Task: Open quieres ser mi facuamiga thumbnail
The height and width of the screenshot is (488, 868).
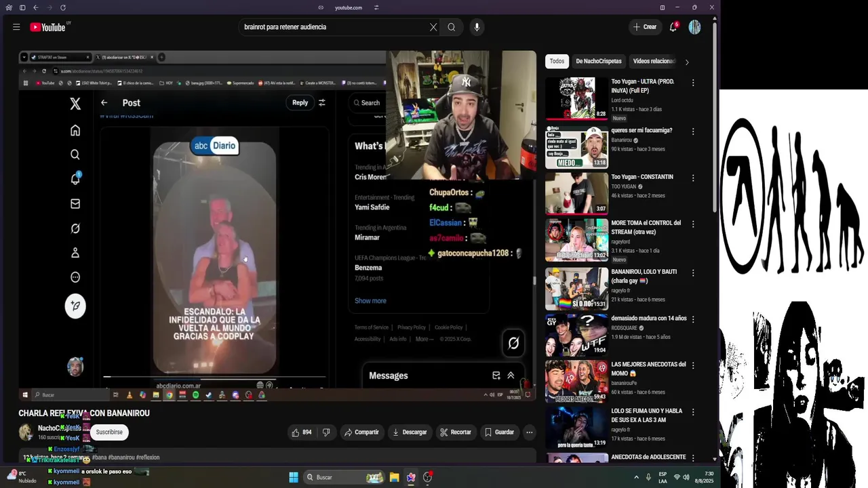Action: pyautogui.click(x=576, y=147)
